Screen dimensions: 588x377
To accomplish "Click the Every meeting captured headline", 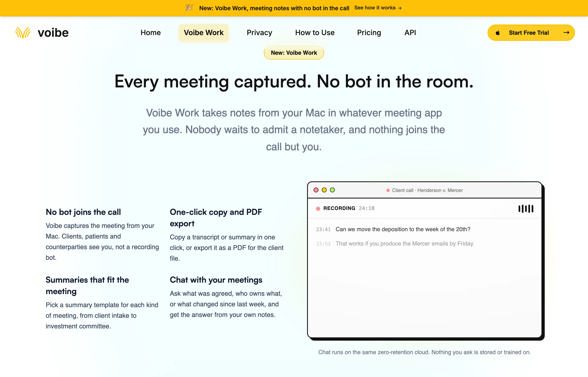I will click(x=294, y=81).
